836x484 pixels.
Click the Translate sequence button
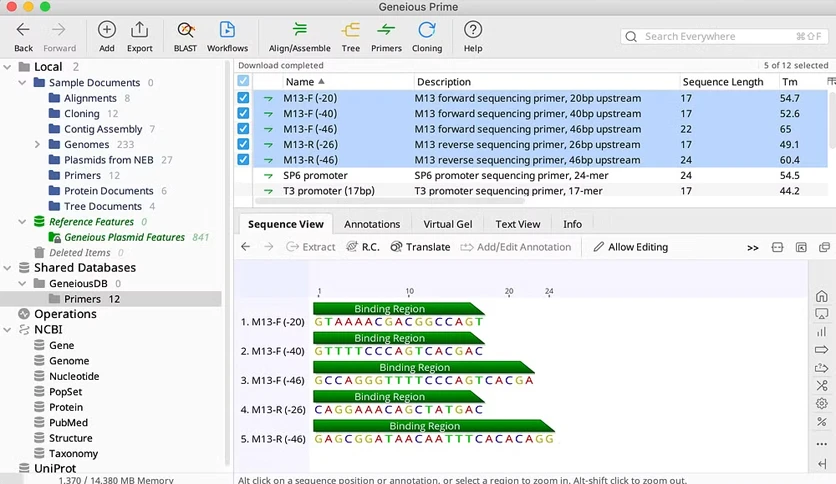[x=420, y=247]
